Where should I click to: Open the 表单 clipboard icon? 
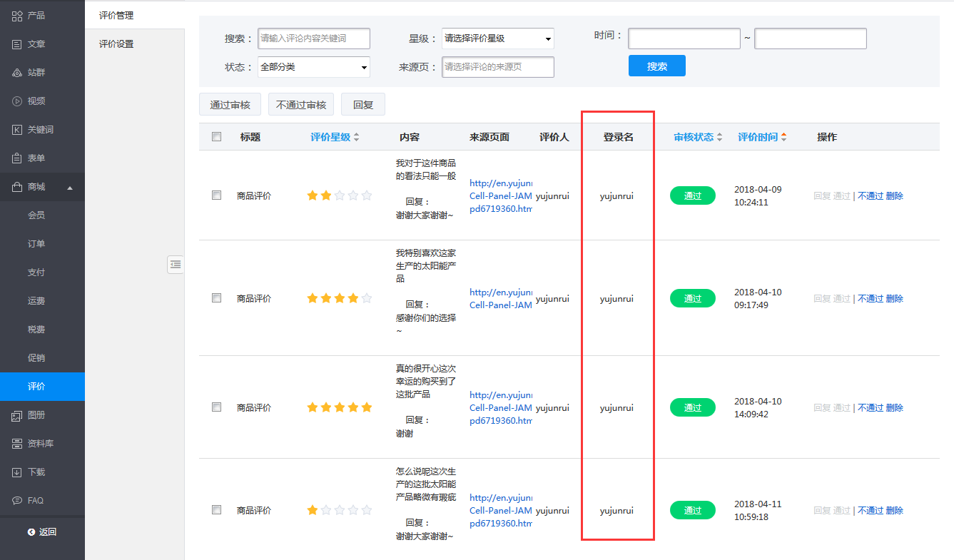coord(17,158)
